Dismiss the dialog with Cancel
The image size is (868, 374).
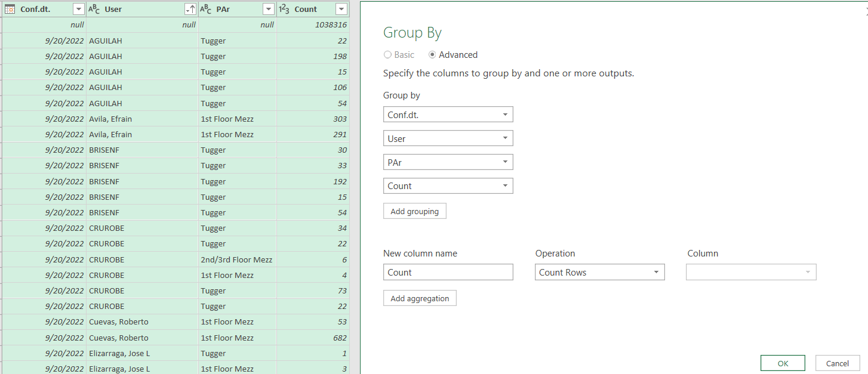coord(838,363)
